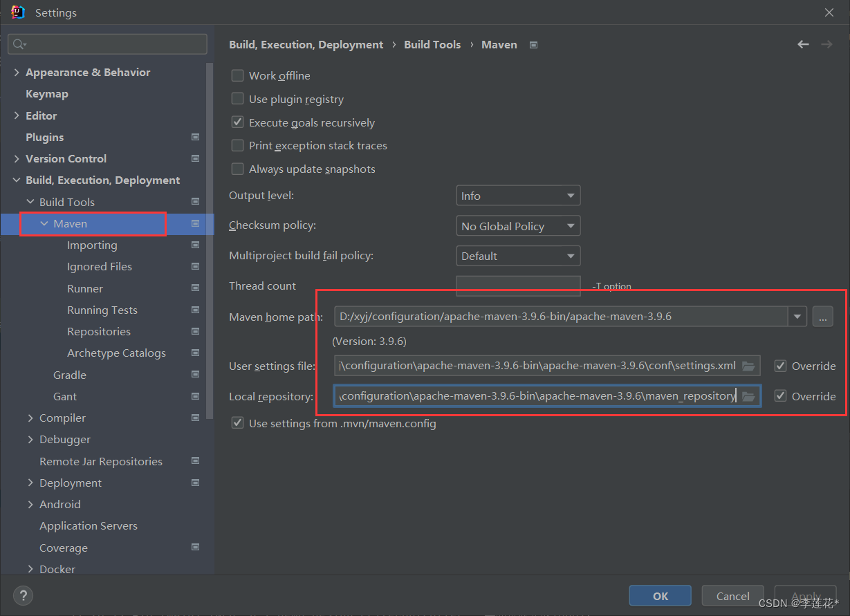Collapse Build, Execution, Deployment section
The width and height of the screenshot is (850, 616).
(x=17, y=180)
